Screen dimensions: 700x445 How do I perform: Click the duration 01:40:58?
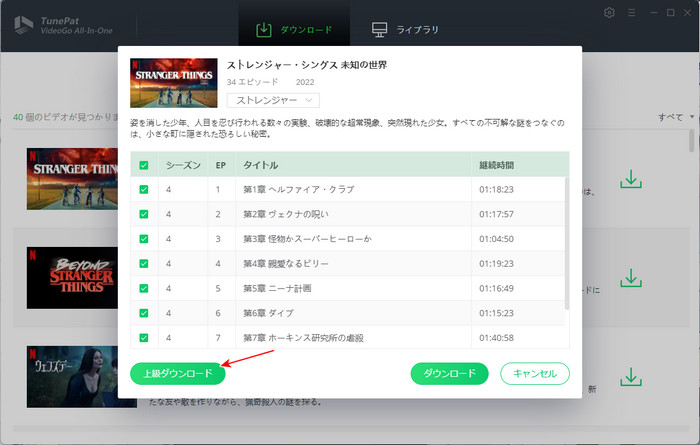tap(496, 338)
